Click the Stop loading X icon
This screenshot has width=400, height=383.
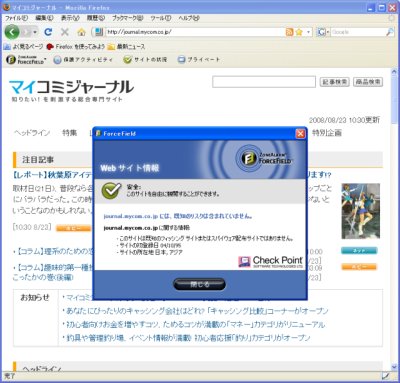[65, 32]
